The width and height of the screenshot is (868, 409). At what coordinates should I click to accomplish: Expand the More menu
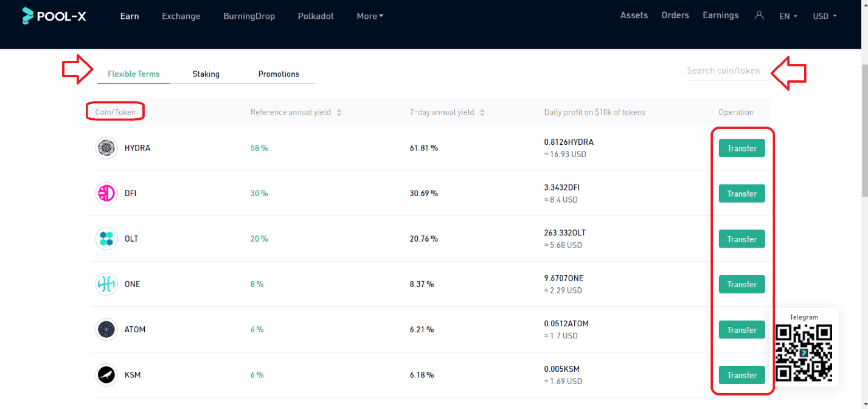370,16
